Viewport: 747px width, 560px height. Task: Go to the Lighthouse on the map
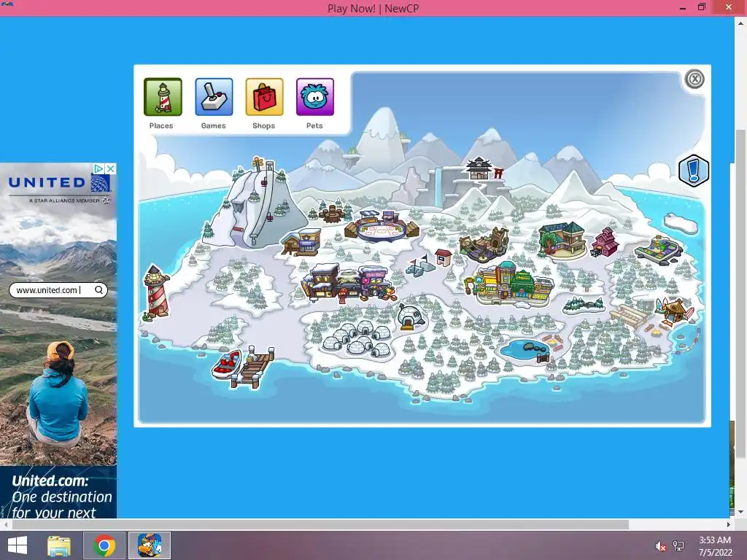[157, 292]
